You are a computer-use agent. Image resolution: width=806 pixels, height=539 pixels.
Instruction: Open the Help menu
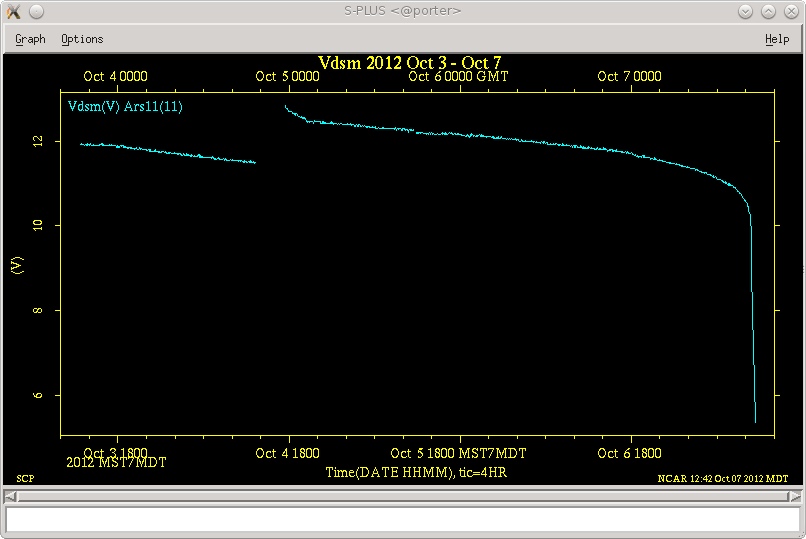point(776,39)
